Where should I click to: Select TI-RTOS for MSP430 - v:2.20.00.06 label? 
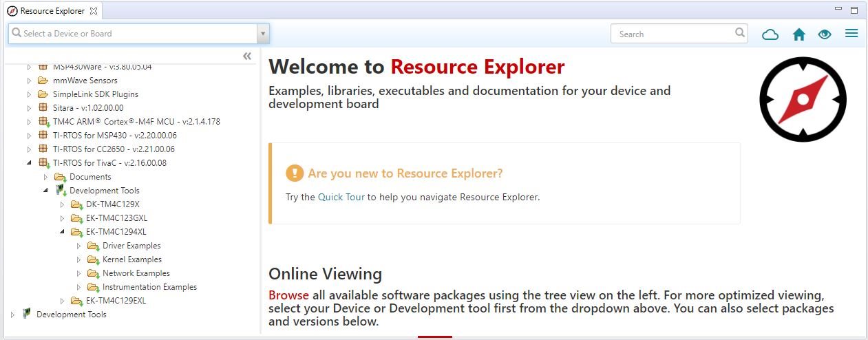point(114,136)
